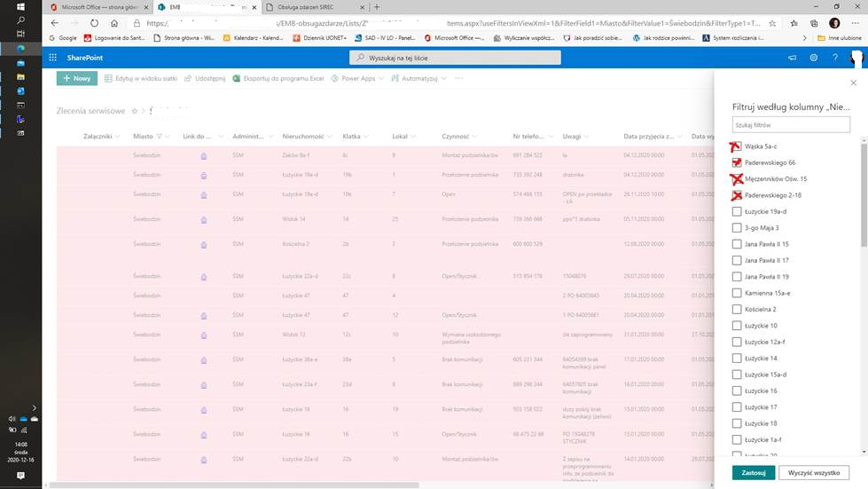Check Łużyckie 16 filter
Viewport: 868px width, 489px height.
click(x=736, y=391)
